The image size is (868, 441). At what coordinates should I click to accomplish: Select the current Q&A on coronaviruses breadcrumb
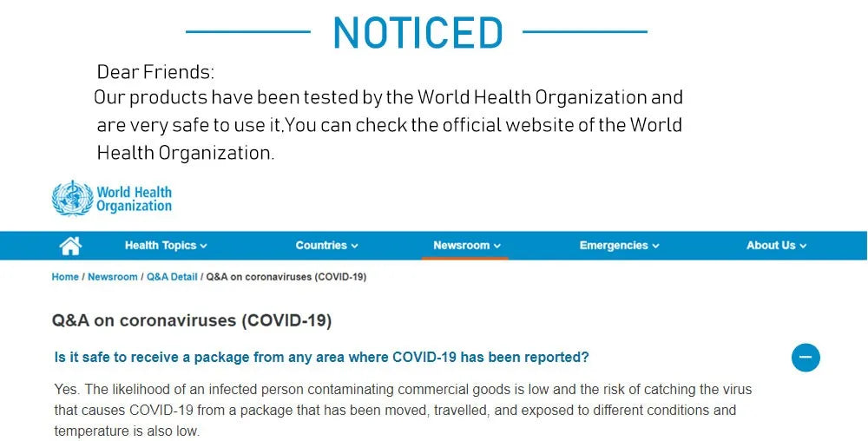(x=286, y=277)
